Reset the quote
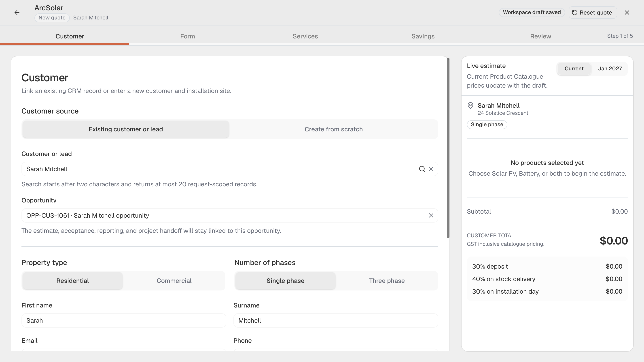644x362 pixels. 593,13
